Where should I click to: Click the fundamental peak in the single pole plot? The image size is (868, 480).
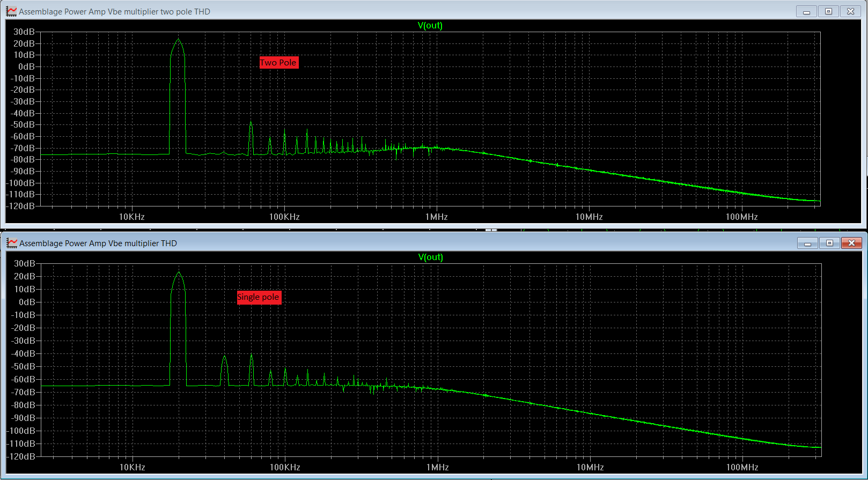(179, 272)
